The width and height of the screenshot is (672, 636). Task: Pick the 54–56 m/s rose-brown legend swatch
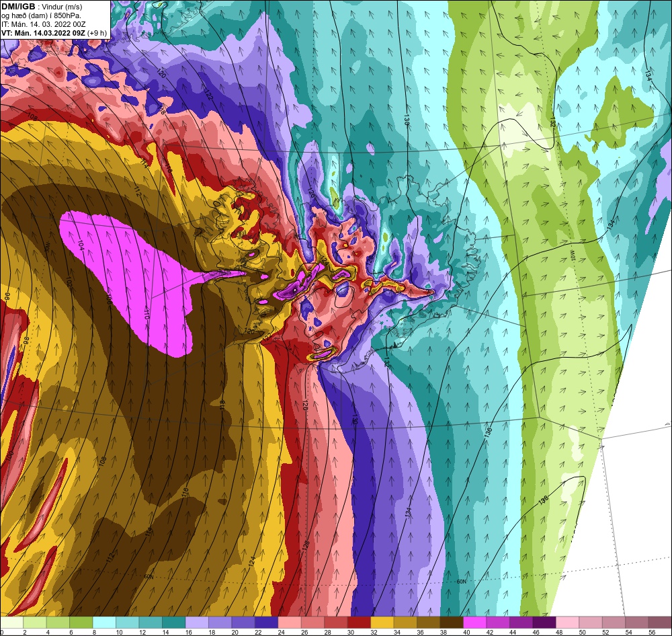coord(636,623)
